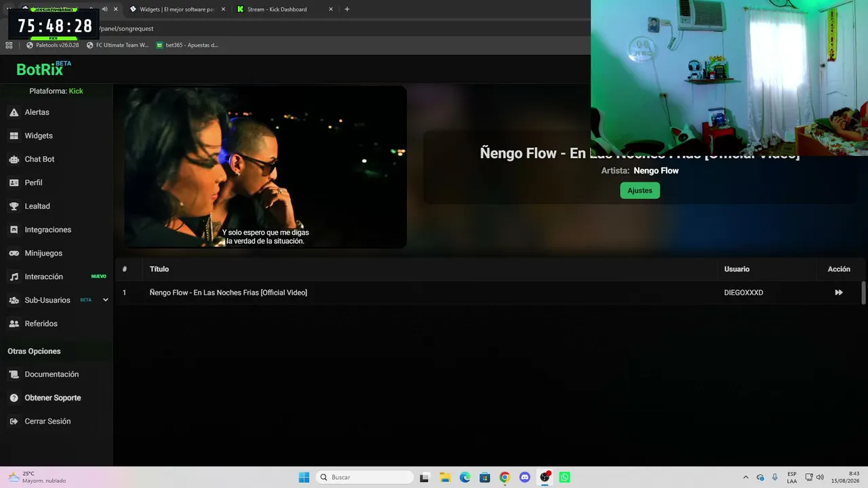Mute the tab using speaker icon

point(104,9)
